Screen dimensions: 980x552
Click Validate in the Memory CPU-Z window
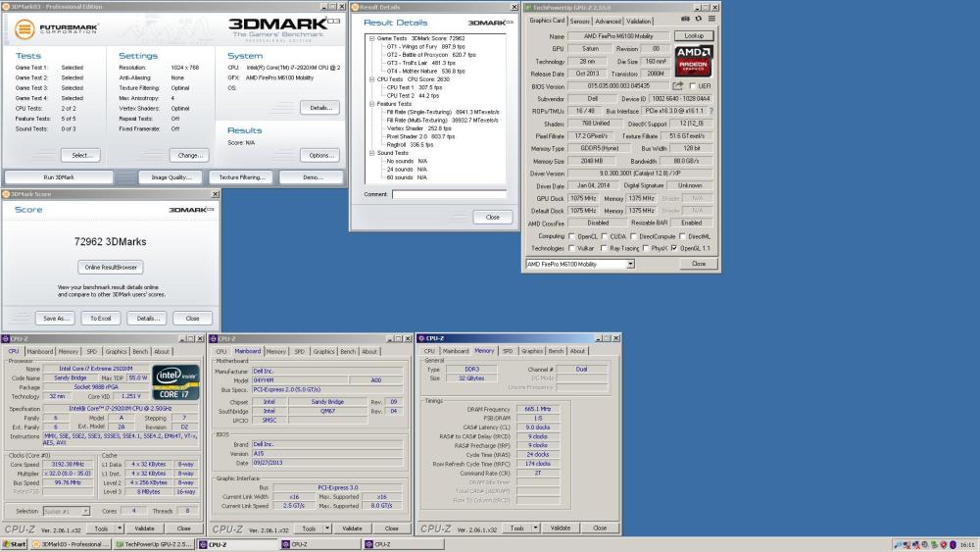[x=560, y=528]
